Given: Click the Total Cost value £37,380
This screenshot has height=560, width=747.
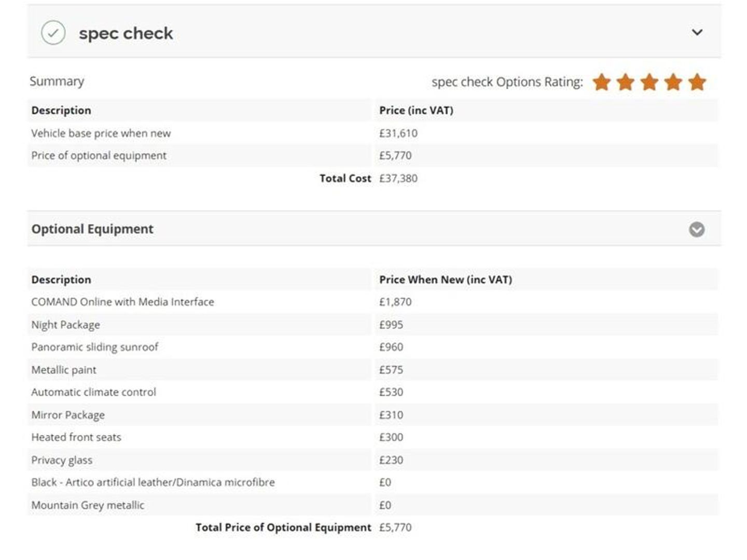Looking at the screenshot, I should tap(398, 178).
